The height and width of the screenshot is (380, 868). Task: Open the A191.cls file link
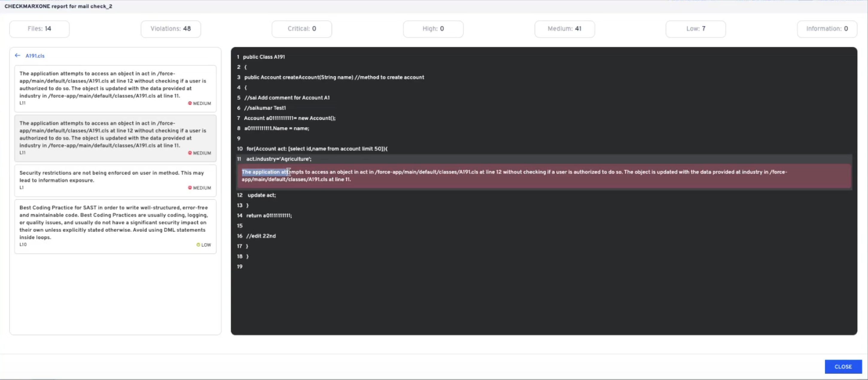35,56
